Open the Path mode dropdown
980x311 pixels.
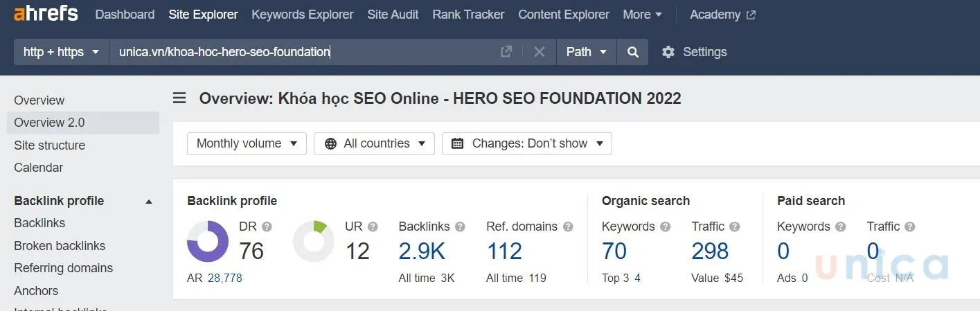tap(586, 52)
